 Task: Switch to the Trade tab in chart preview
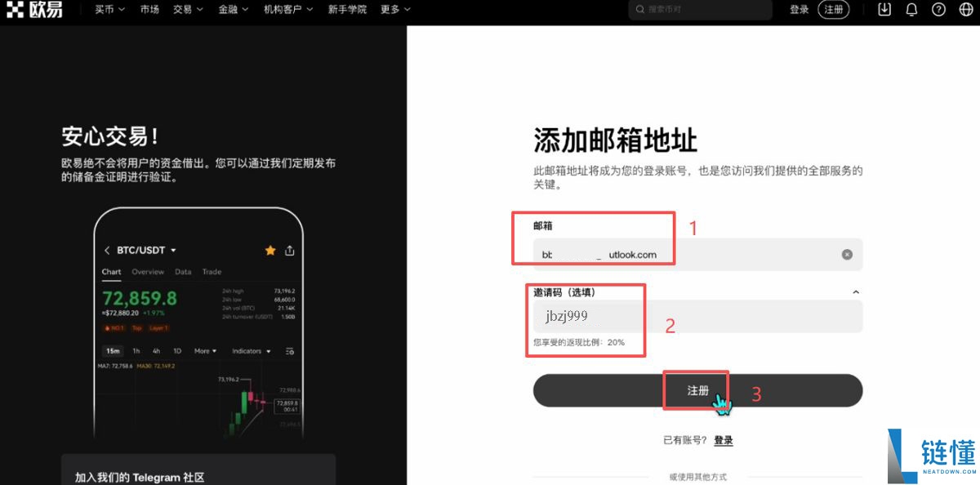point(212,272)
